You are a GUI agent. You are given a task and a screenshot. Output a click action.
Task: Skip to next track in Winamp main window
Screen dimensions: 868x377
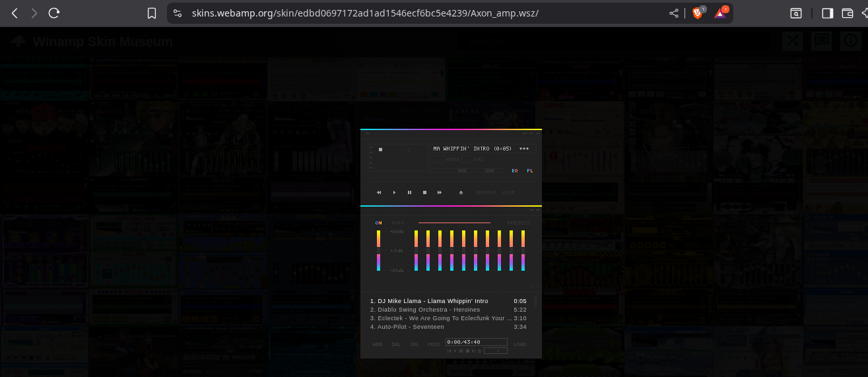click(x=440, y=192)
